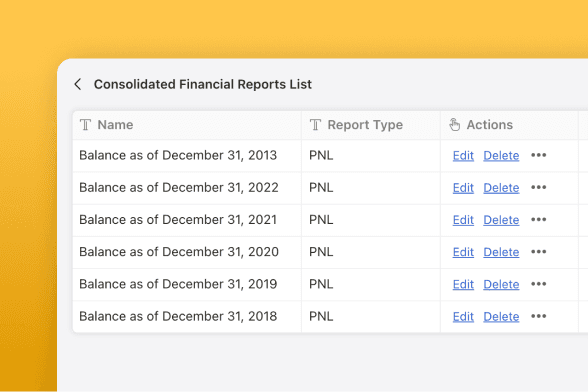Open ellipsis menu for December 31, 2019 row
Viewport: 588px width, 392px height.
[x=538, y=284]
